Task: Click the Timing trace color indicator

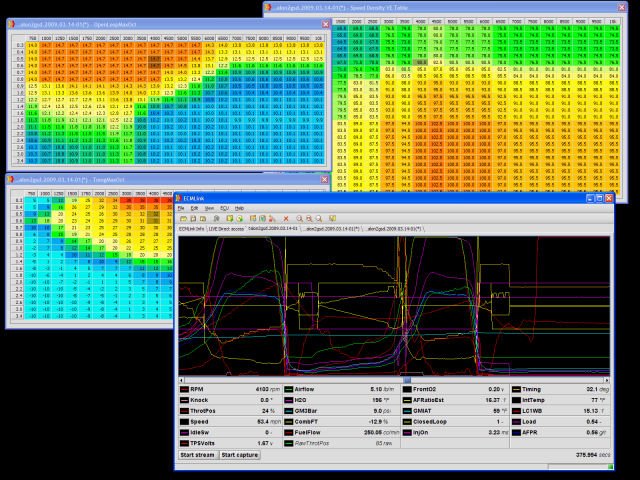Action: coord(518,388)
